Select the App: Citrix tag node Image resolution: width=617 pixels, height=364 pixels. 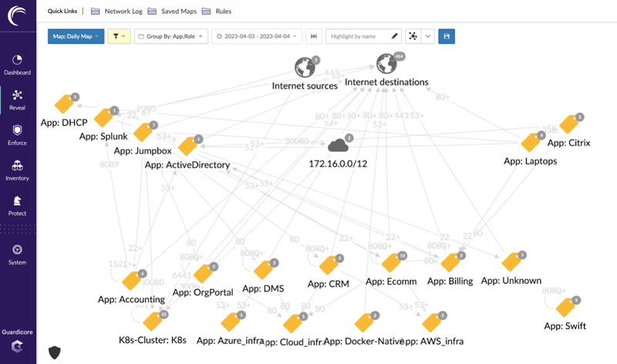point(569,124)
